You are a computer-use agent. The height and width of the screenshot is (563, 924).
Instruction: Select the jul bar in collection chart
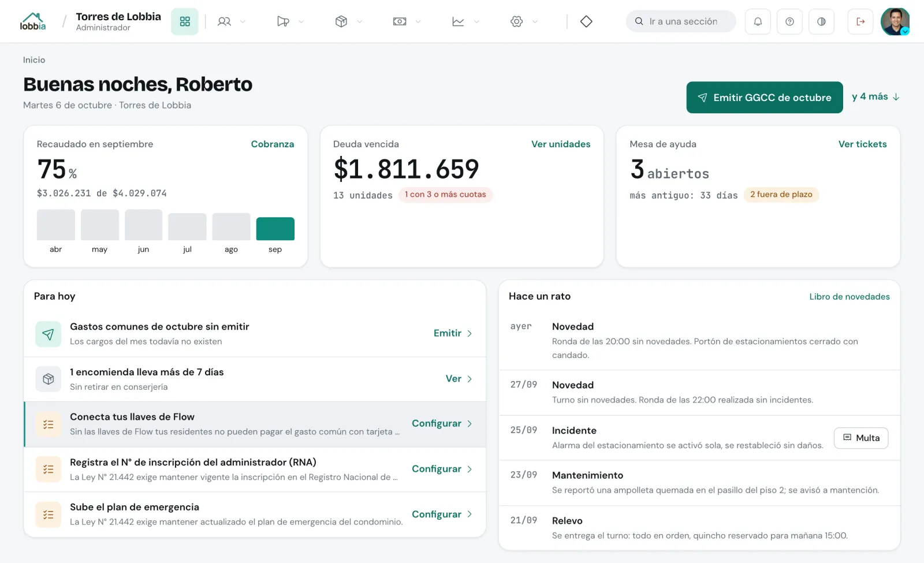click(x=187, y=226)
